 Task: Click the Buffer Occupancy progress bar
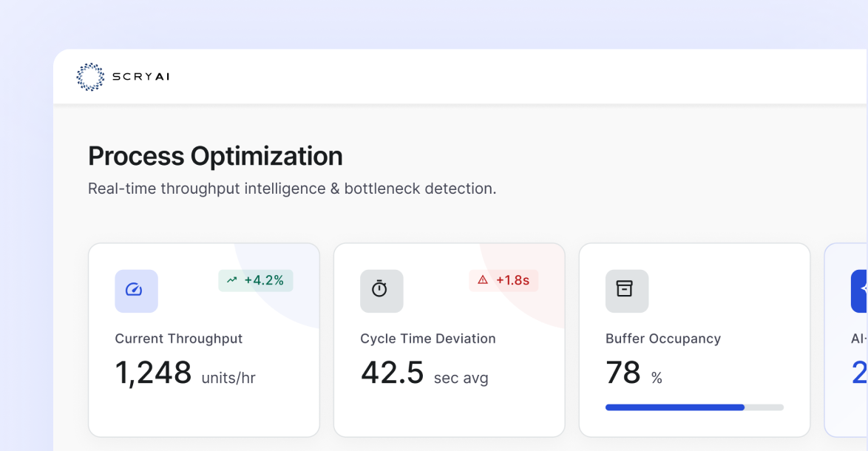point(694,407)
